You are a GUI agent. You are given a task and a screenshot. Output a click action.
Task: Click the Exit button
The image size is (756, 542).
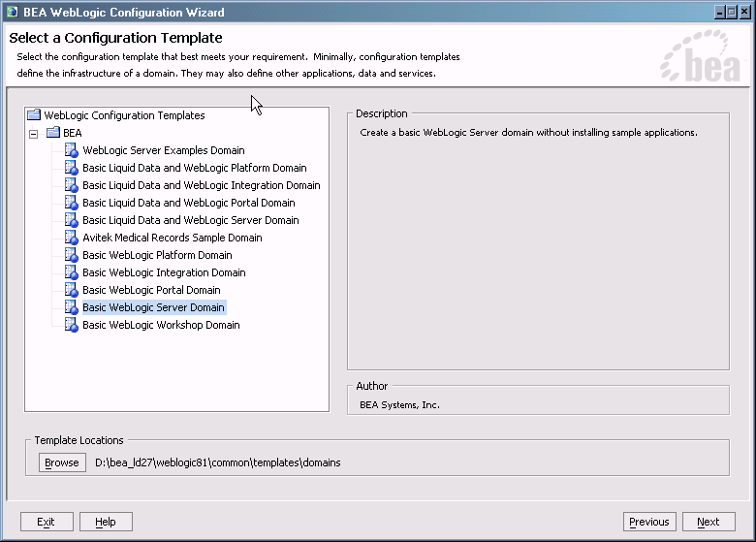47,522
